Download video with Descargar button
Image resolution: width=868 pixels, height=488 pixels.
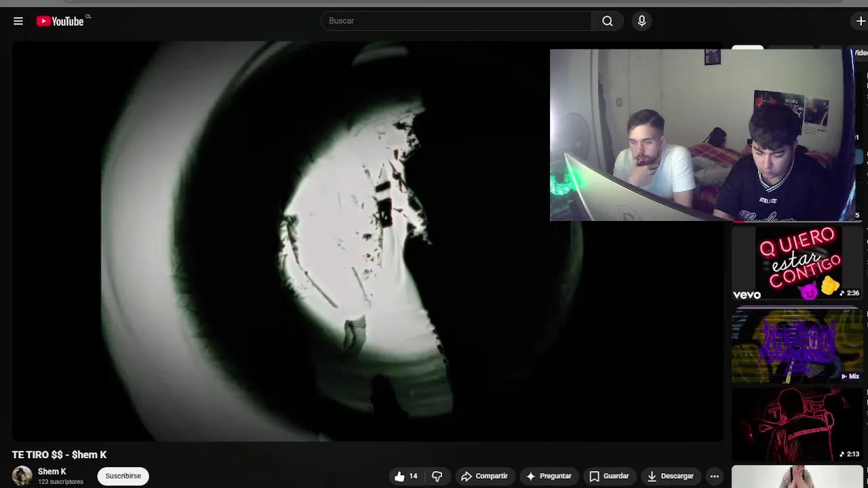[671, 476]
